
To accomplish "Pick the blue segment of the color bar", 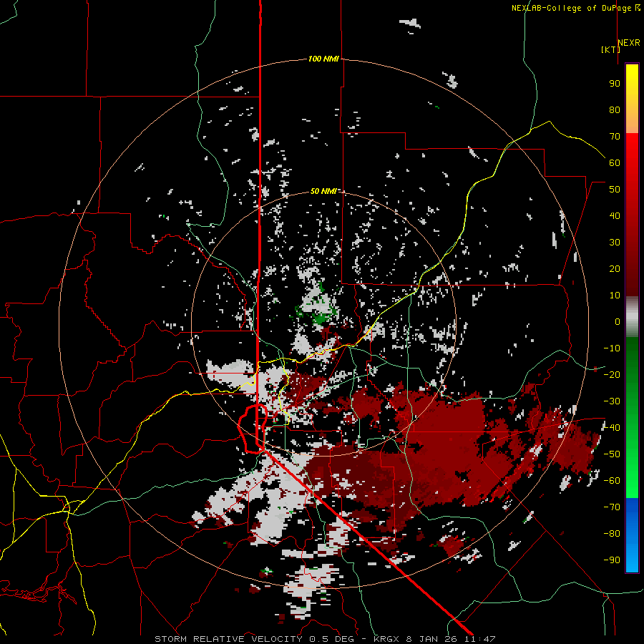I will (632, 535).
